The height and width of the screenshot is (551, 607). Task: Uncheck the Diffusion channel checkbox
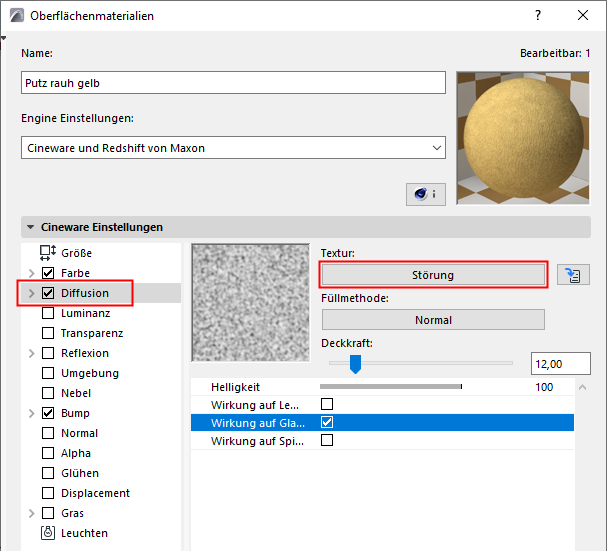48,293
